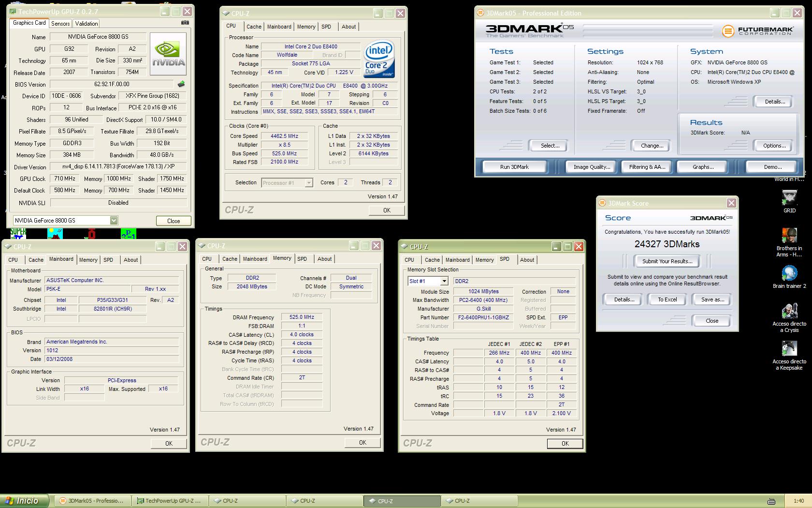Click To Excel button

click(x=667, y=299)
